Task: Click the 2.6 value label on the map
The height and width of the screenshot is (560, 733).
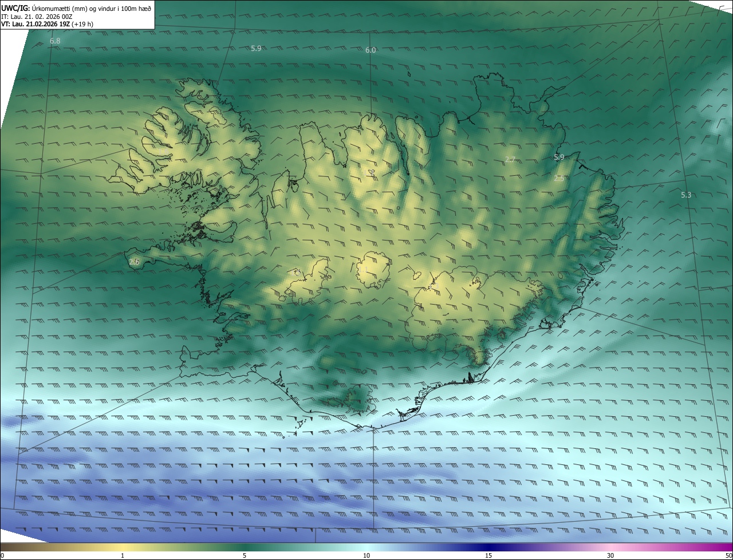Action: click(134, 262)
